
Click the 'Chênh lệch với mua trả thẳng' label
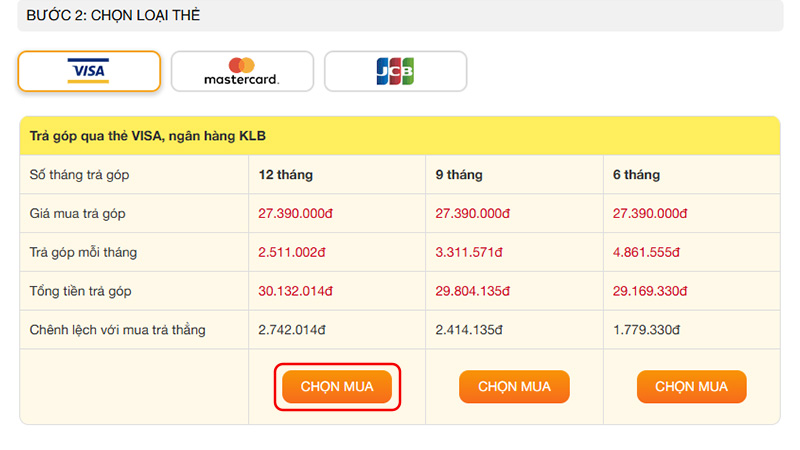click(118, 330)
